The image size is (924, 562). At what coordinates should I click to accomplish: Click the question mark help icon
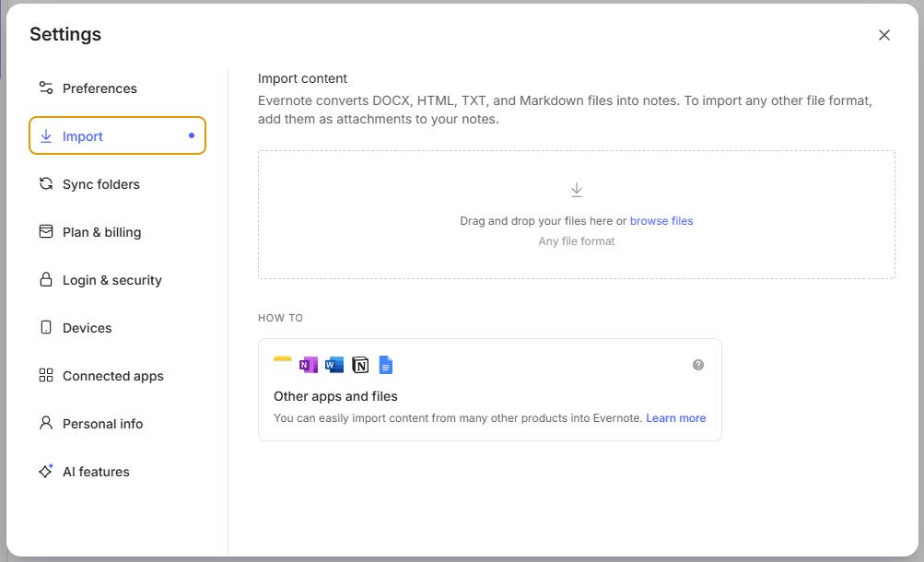point(697,365)
